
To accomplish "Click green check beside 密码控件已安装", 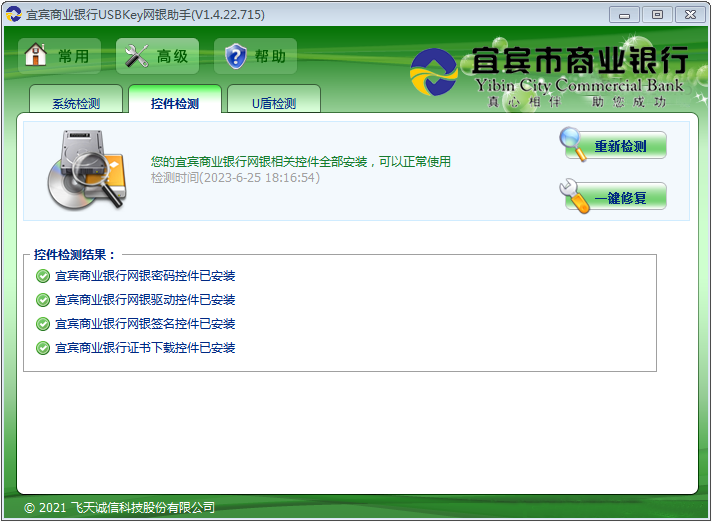I will pos(42,276).
